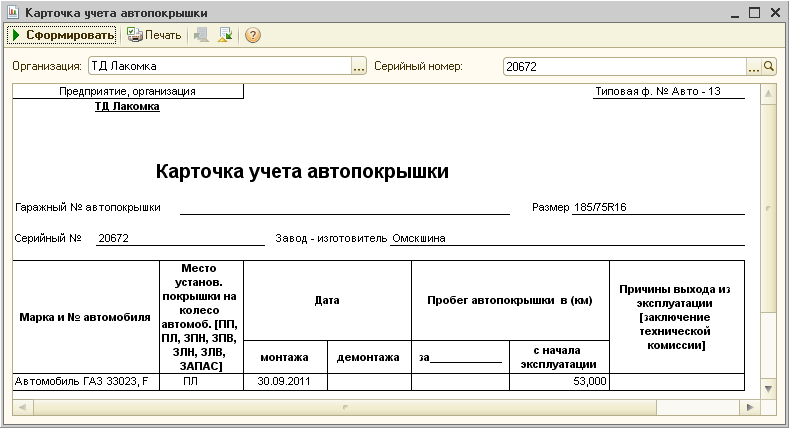
Task: Select the монтажа date cell 30.09.2011
Action: 285,381
